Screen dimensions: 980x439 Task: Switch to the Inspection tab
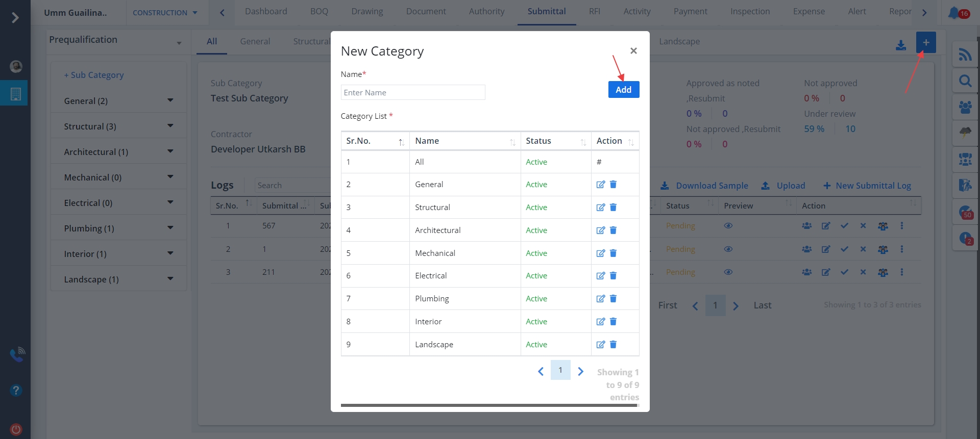tap(749, 12)
